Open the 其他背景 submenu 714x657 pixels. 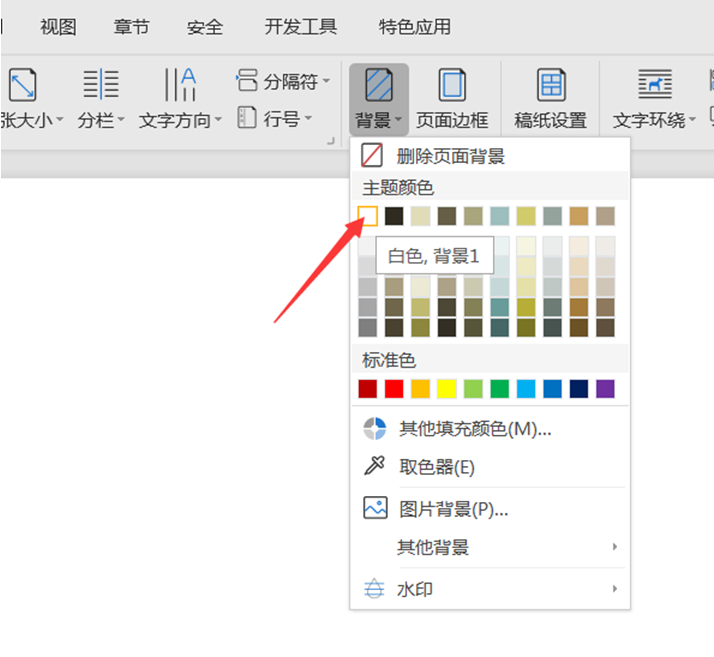click(x=490, y=546)
